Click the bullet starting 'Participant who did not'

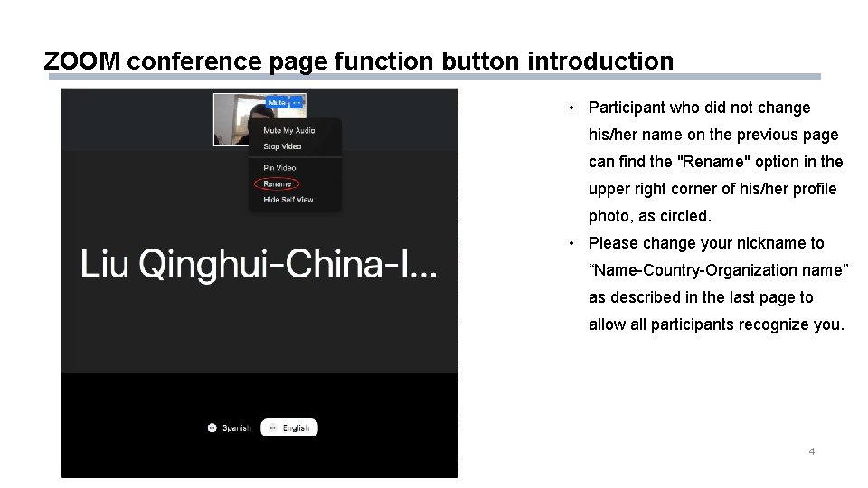[x=716, y=162]
